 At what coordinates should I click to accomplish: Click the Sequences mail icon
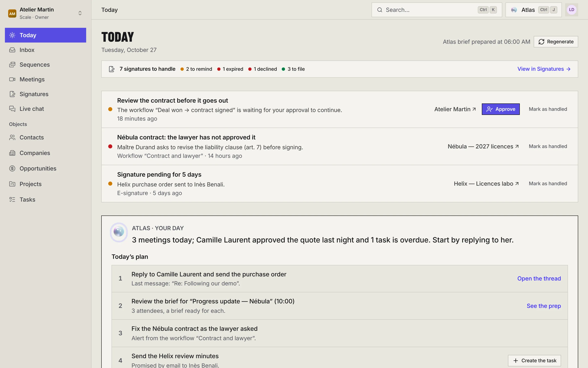[x=12, y=64]
